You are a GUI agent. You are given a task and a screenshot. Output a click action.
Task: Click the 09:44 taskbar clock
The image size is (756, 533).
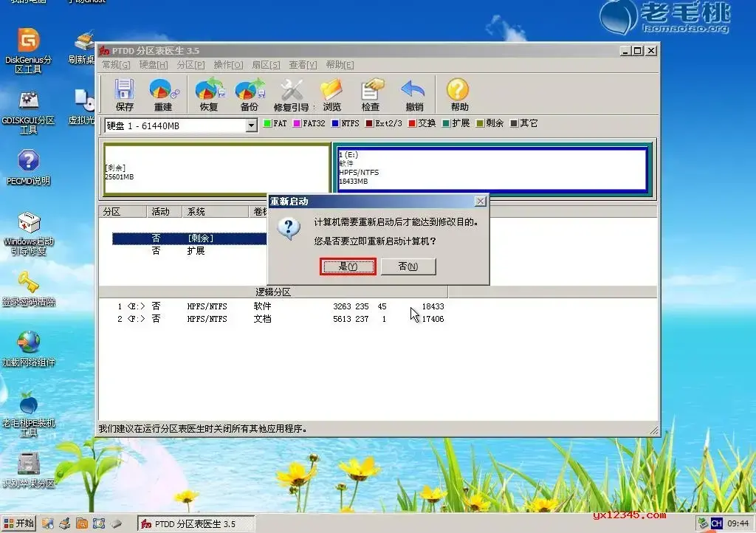[x=738, y=523]
